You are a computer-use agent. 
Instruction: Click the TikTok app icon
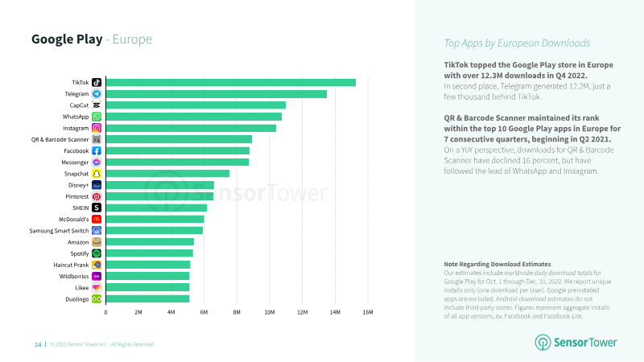click(97, 83)
